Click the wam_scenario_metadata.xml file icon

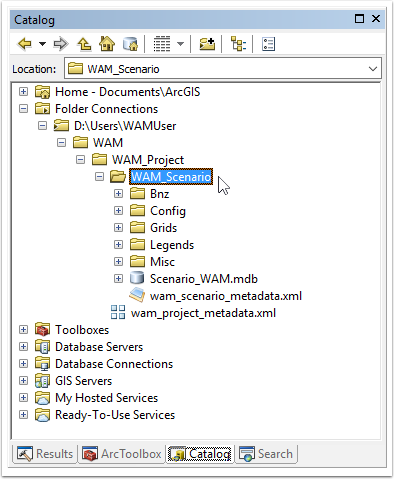137,295
